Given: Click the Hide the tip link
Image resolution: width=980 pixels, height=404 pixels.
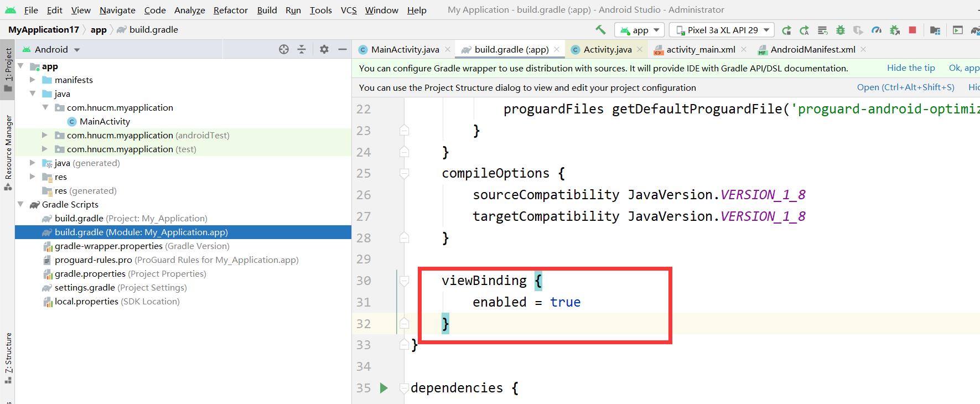Looking at the screenshot, I should click(911, 68).
